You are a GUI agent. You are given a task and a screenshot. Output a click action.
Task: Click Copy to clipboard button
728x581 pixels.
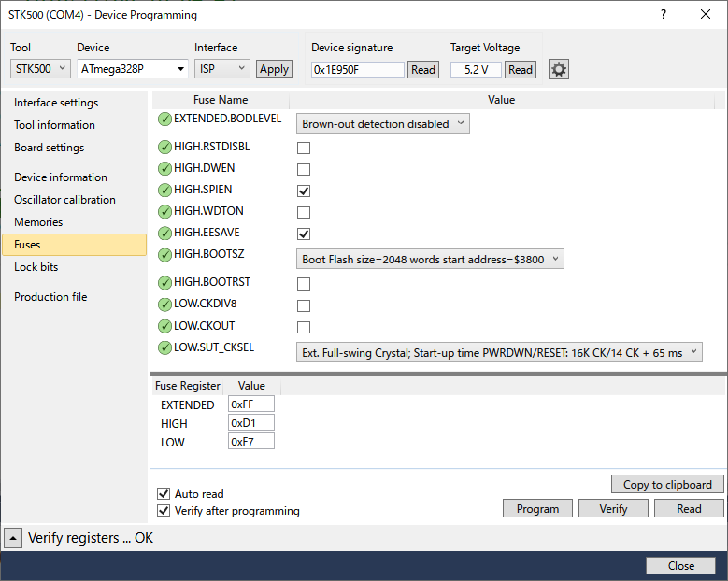(667, 485)
